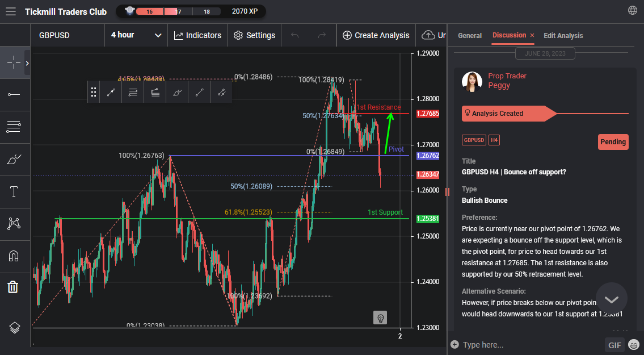Select the Fibonacci retracement lines tool

pyautogui.click(x=14, y=127)
